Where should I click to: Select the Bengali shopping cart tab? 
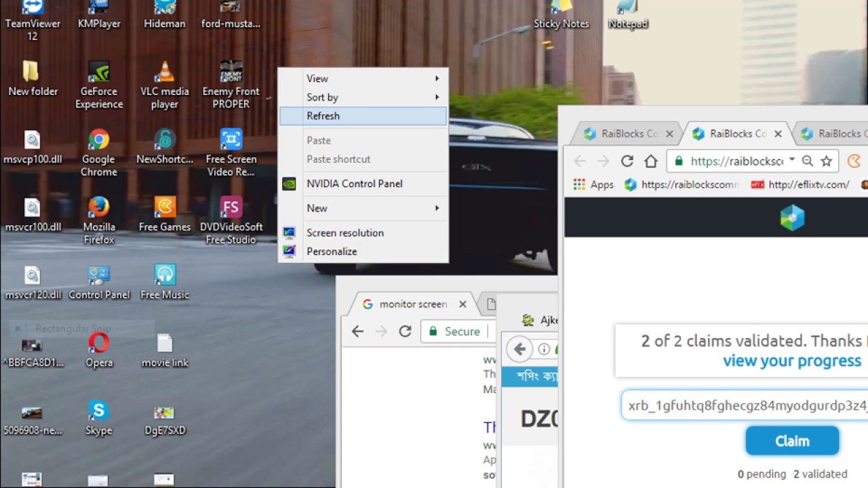[x=529, y=377]
